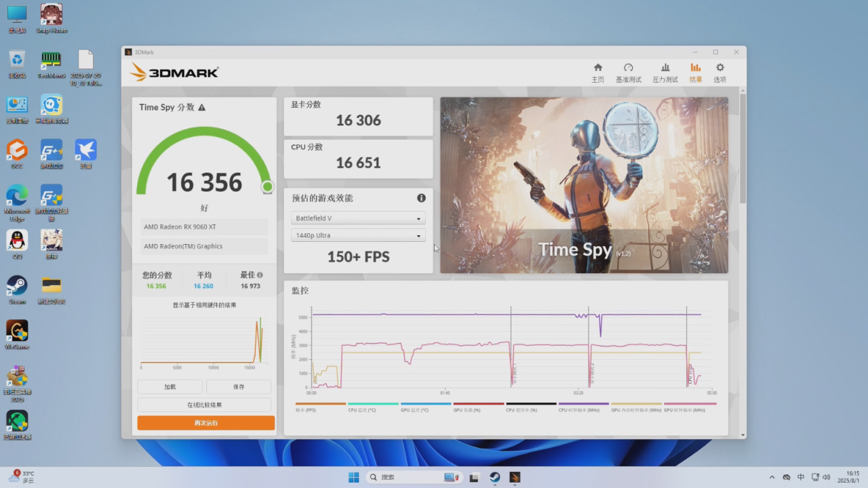Open the Task View taskbar icon
Screen dimensions: 868x488
coord(475,477)
